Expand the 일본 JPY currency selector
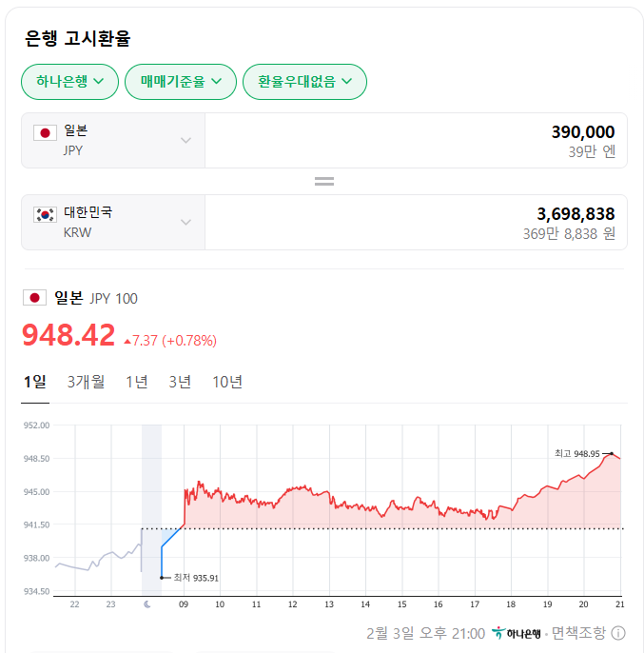The width and height of the screenshot is (644, 653). (113, 140)
